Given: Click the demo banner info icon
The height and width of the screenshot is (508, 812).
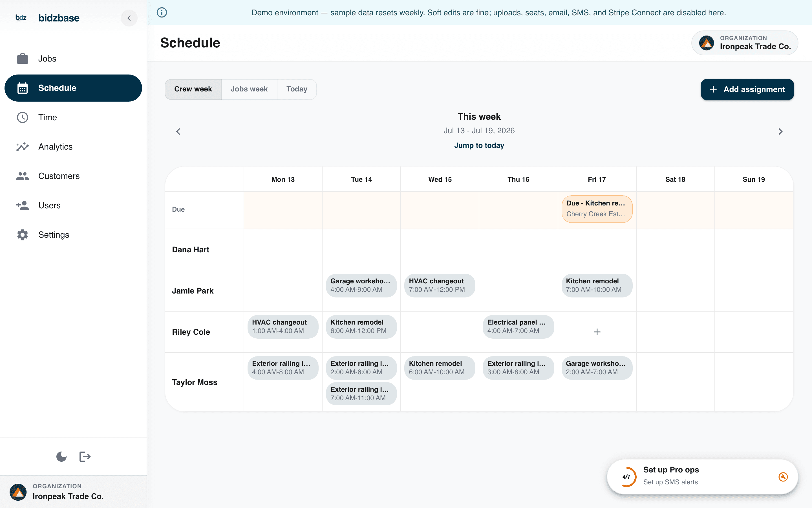Looking at the screenshot, I should click(162, 12).
